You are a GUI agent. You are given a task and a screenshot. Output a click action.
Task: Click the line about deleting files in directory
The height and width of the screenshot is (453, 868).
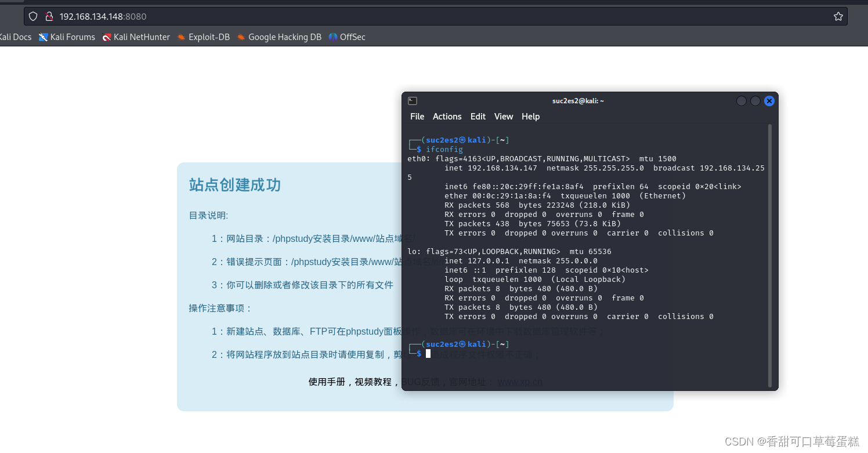(302, 285)
